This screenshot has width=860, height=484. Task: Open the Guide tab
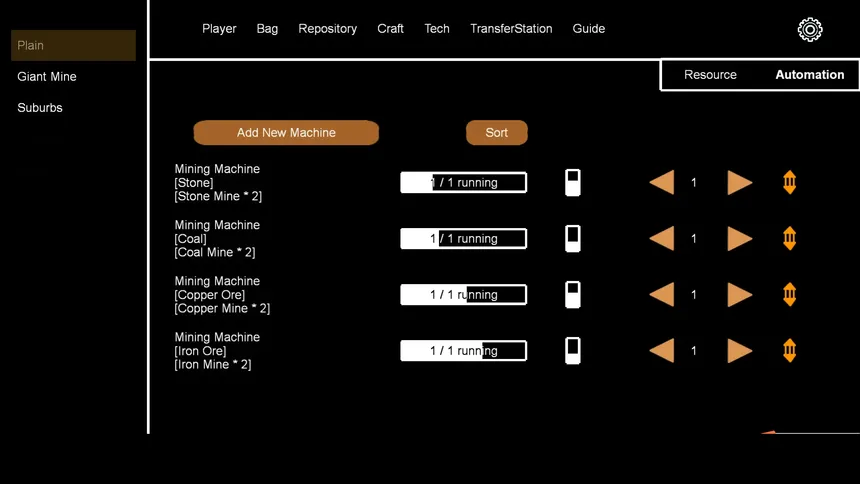pyautogui.click(x=589, y=29)
